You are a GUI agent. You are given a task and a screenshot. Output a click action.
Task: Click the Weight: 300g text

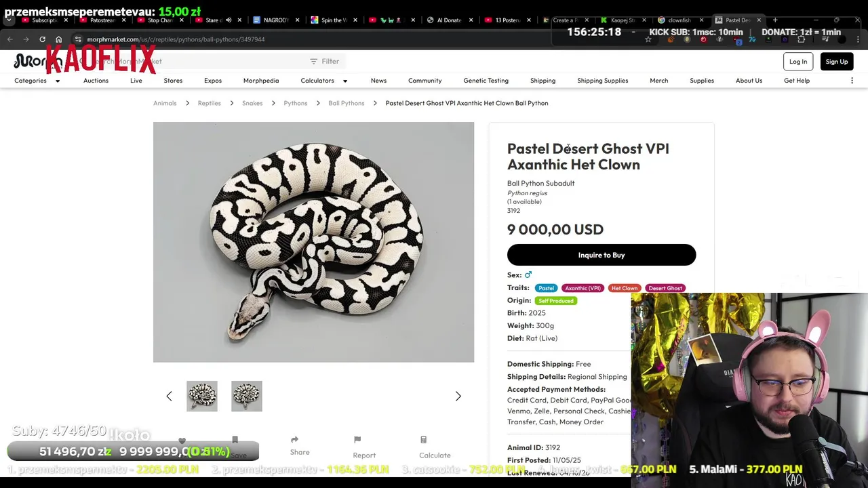click(531, 325)
